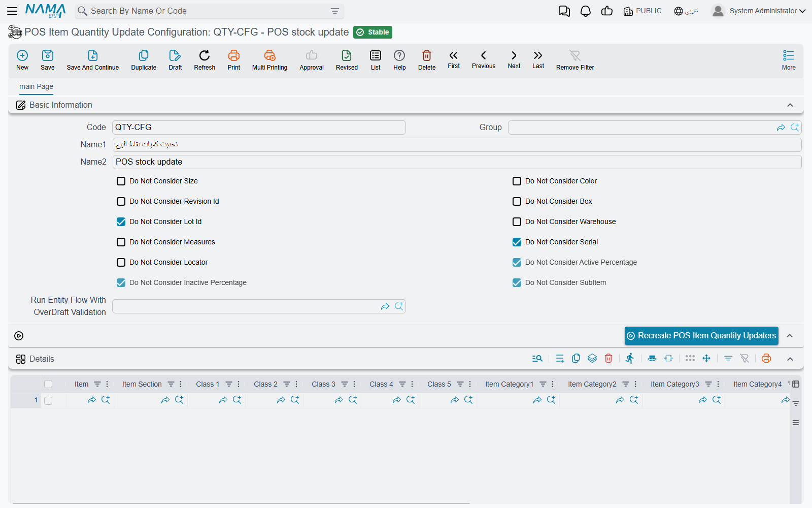
Task: Click the Draft button
Action: click(x=175, y=60)
